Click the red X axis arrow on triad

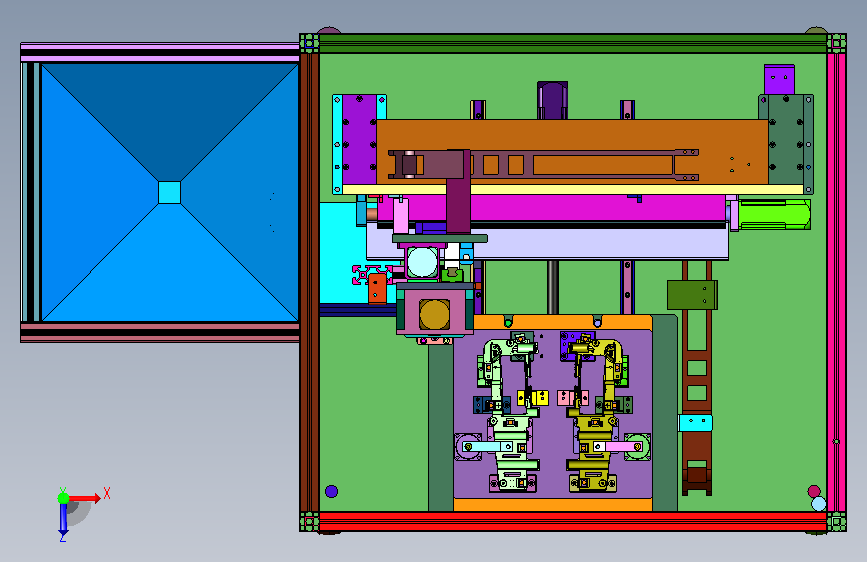84,498
